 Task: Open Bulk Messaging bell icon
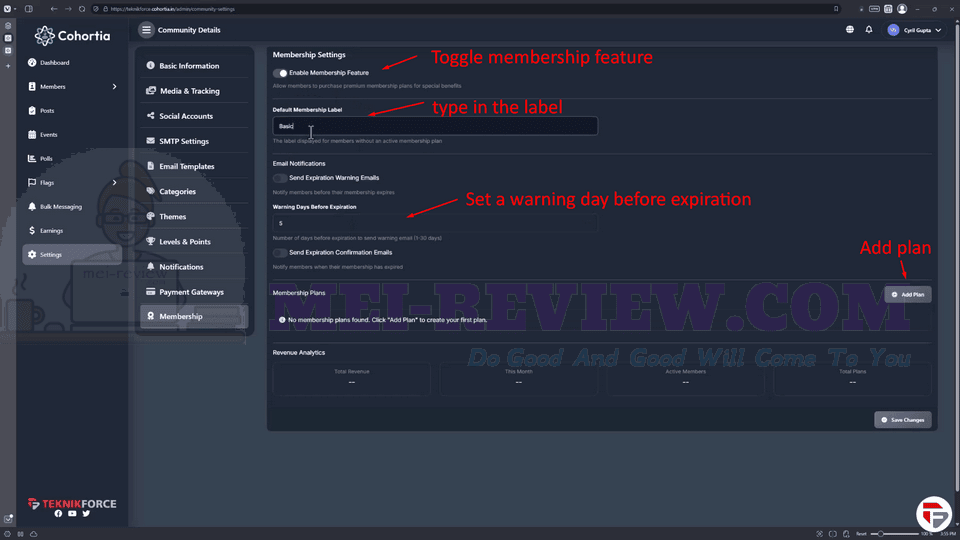point(32,207)
